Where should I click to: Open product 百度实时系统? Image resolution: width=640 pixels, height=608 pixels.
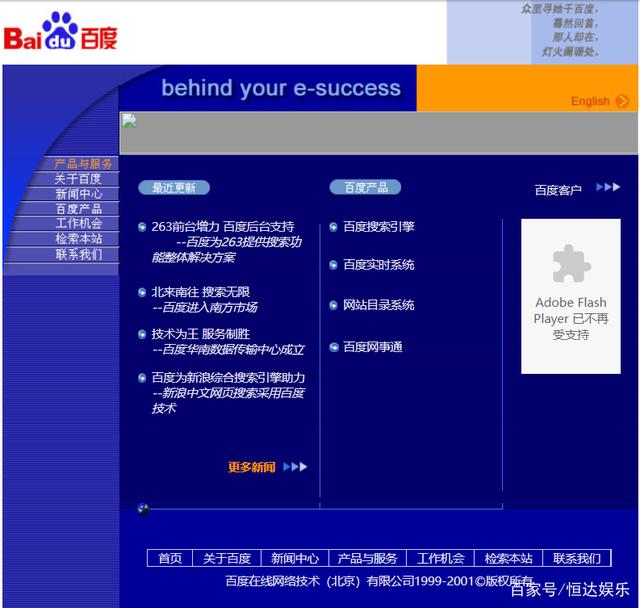(x=379, y=265)
